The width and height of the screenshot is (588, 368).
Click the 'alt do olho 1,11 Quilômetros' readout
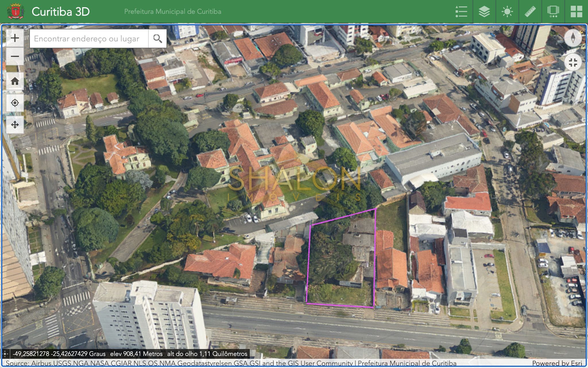(207, 354)
